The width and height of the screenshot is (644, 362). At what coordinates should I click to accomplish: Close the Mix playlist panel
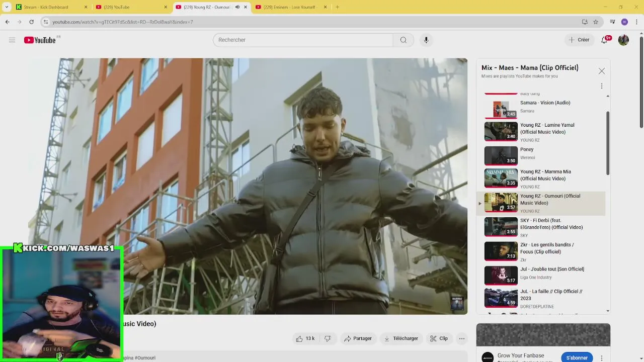click(602, 71)
